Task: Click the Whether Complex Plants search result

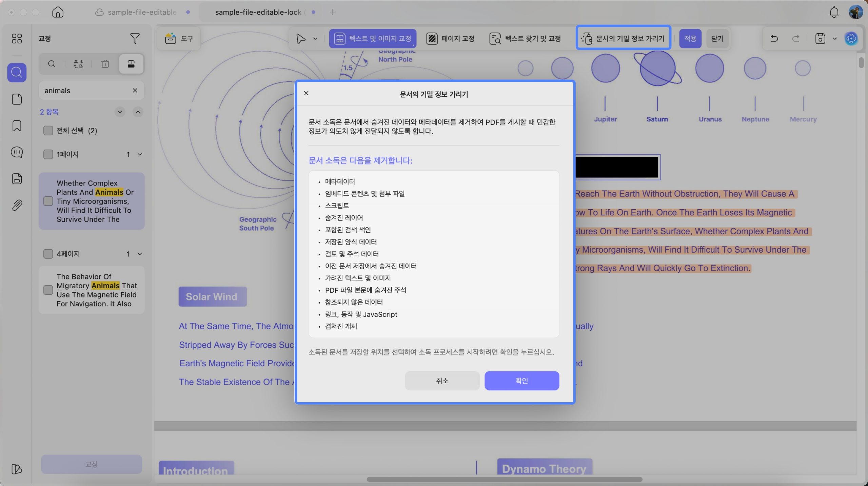Action: point(92,201)
